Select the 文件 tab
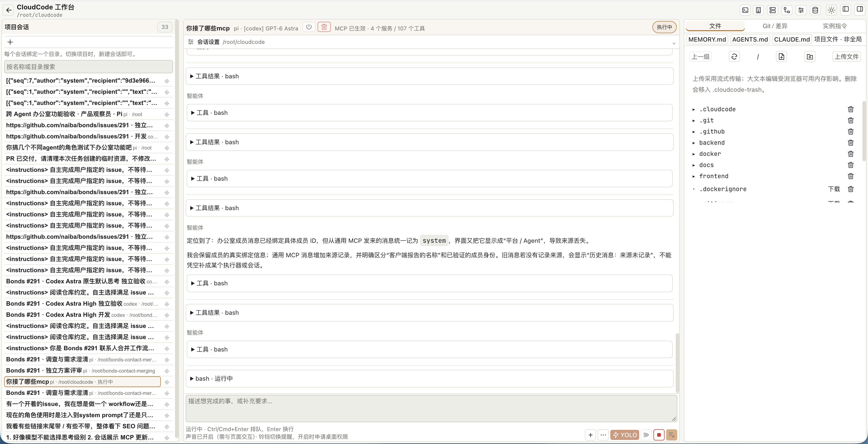The height and width of the screenshot is (444, 868). pyautogui.click(x=715, y=26)
